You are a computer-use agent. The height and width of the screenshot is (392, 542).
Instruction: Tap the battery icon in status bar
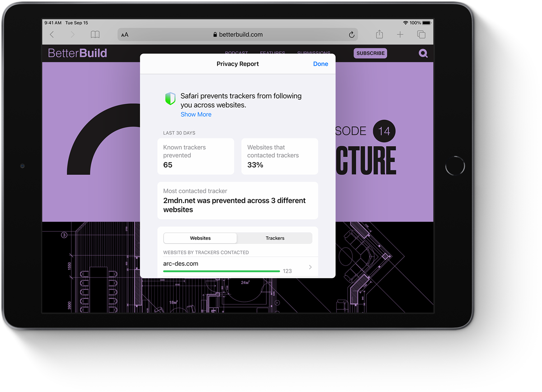(427, 23)
